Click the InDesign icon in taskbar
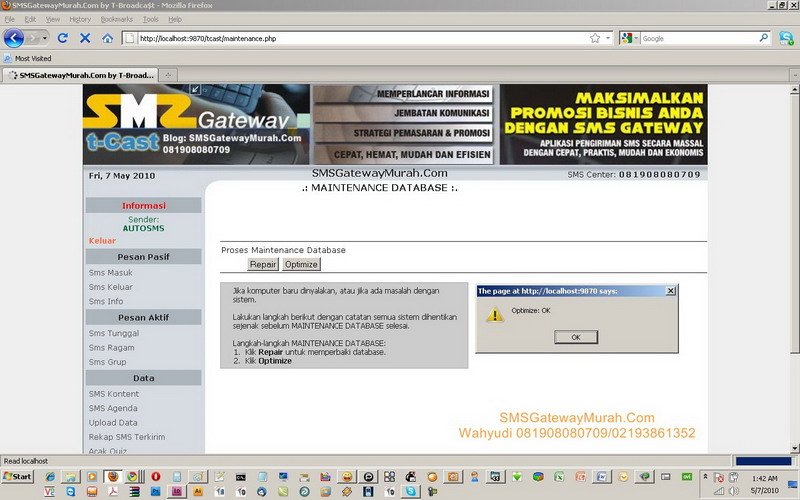The image size is (800, 500). click(177, 491)
